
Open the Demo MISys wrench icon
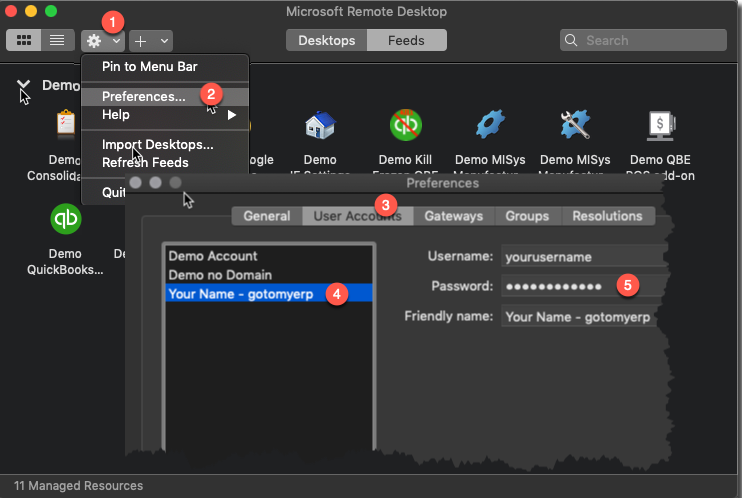pos(575,124)
